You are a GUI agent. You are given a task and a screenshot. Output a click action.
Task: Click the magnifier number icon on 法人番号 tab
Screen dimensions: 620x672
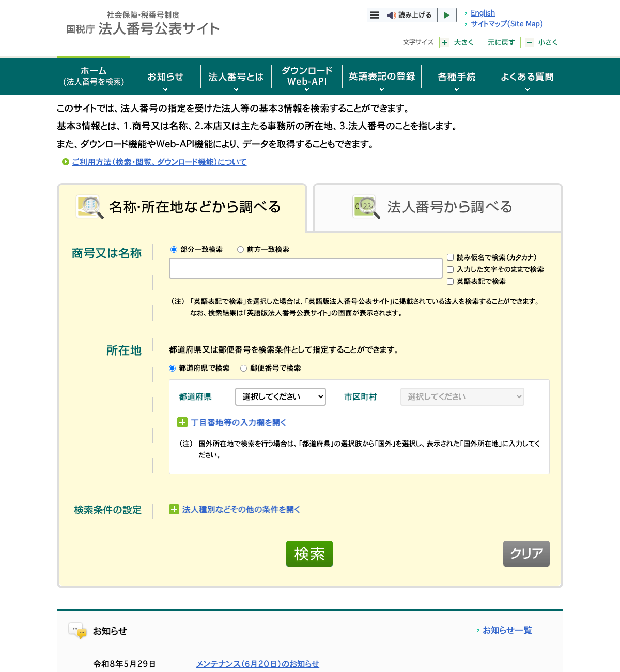coord(366,207)
